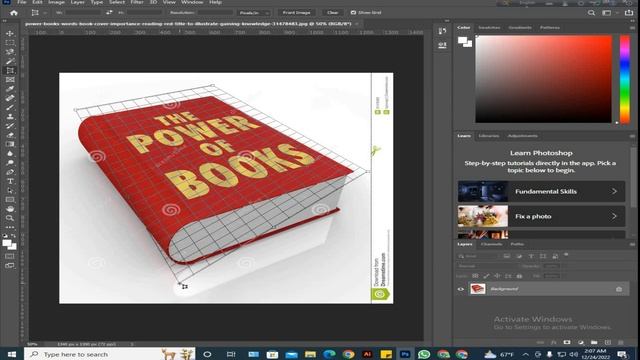This screenshot has height=360, width=640.
Task: Open the layer blend mode dropdown
Action: (487, 266)
